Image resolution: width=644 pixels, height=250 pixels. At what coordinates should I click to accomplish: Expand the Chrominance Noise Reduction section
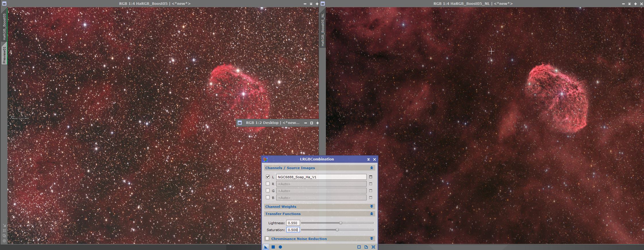pos(372,239)
